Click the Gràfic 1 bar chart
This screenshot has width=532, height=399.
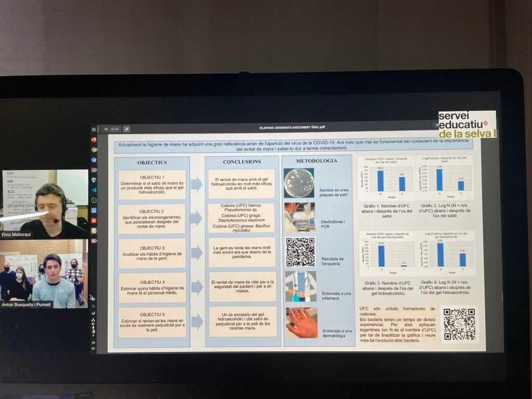(x=386, y=178)
